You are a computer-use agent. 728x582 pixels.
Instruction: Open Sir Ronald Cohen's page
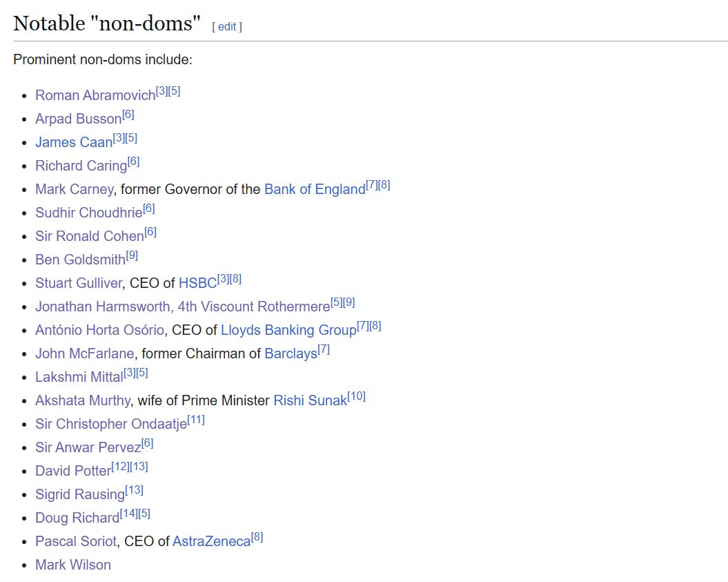click(x=90, y=236)
